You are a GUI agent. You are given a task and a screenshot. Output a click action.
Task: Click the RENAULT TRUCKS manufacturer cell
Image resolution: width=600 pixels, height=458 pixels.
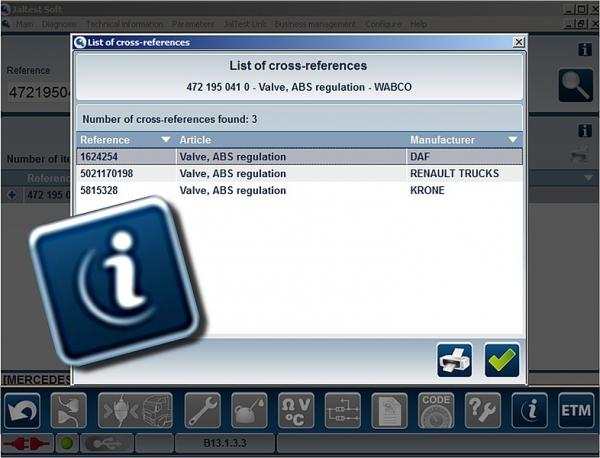464,173
